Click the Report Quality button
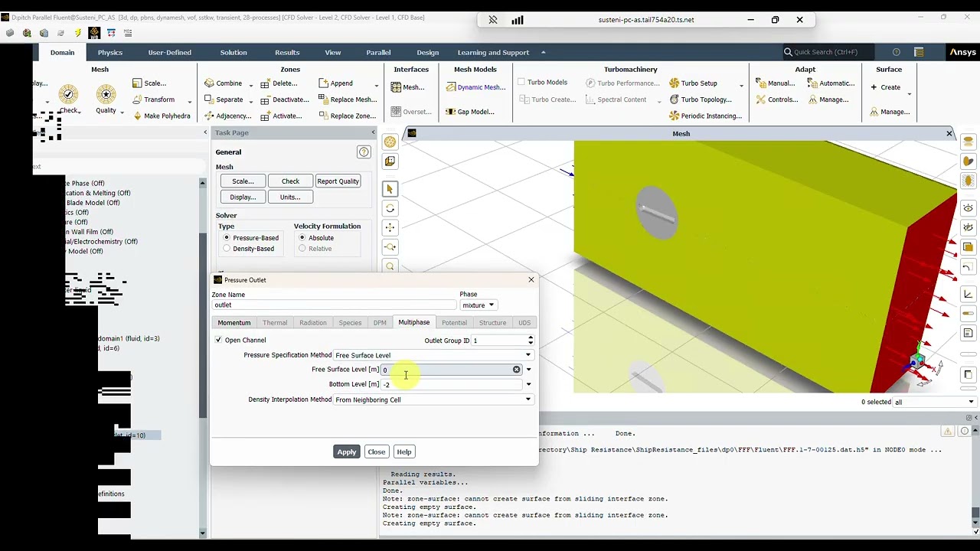 [x=338, y=181]
